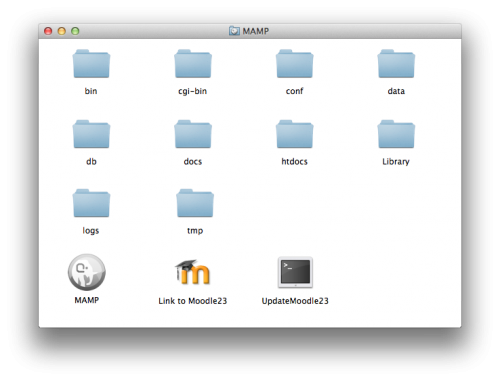Click the 'tmp' file name label

click(x=195, y=231)
